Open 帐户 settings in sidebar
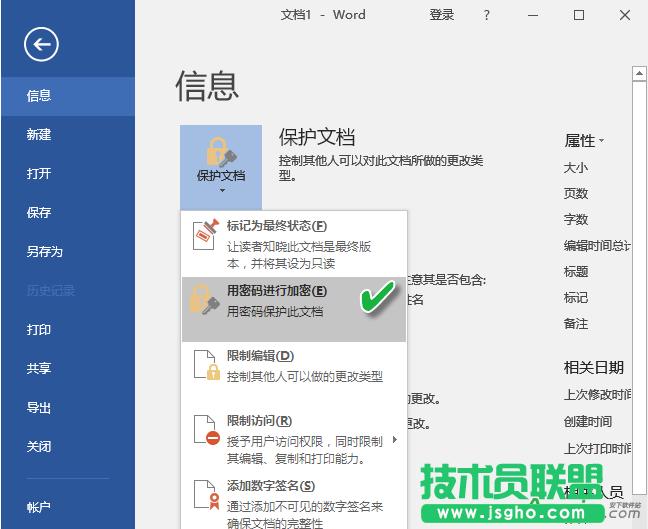This screenshot has height=529, width=648. (x=39, y=506)
